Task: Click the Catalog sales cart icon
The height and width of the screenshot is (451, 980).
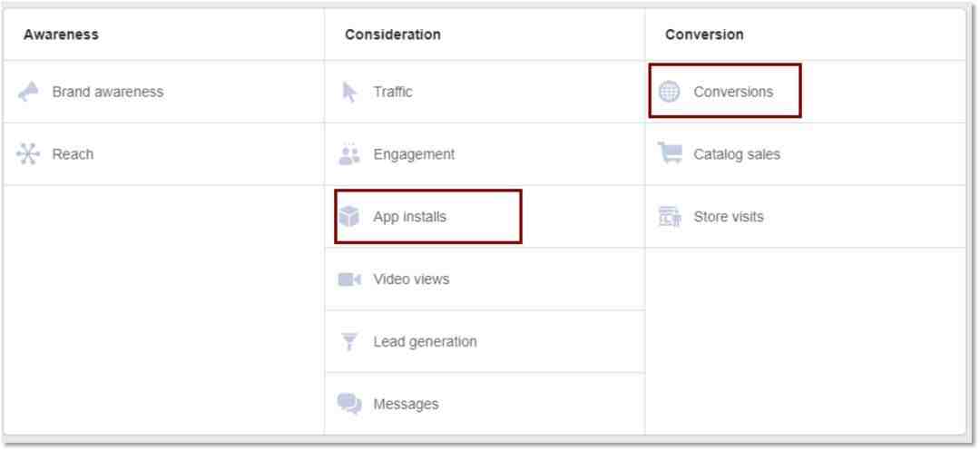Action: click(670, 153)
